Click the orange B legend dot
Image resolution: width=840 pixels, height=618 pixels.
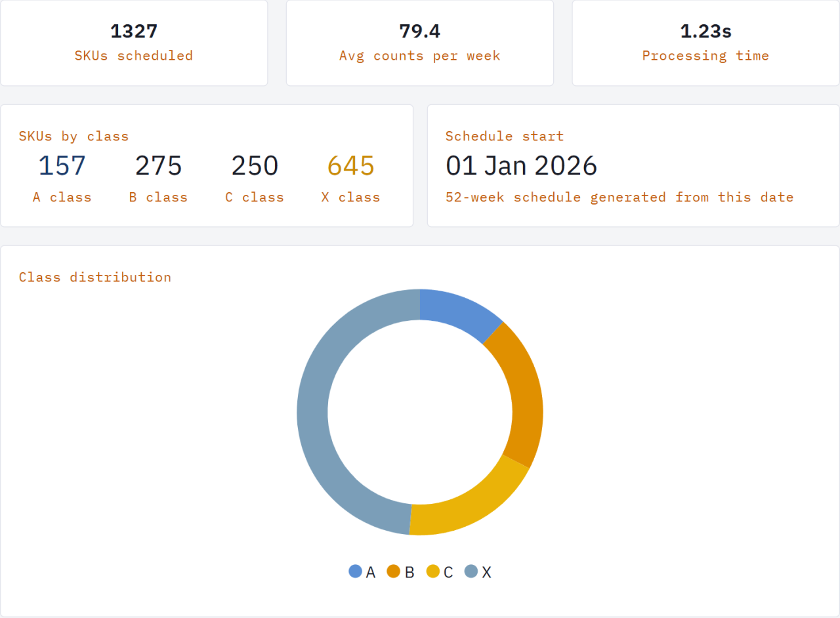pyautogui.click(x=394, y=571)
